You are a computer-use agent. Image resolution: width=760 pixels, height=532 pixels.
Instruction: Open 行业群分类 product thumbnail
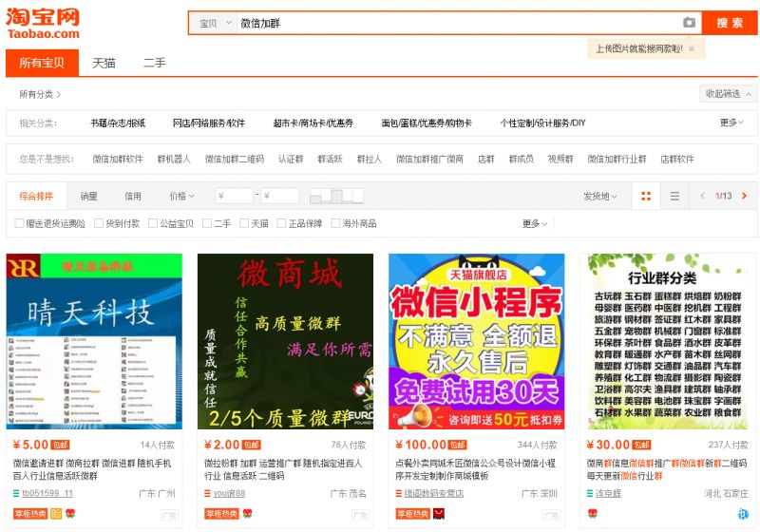[668, 341]
